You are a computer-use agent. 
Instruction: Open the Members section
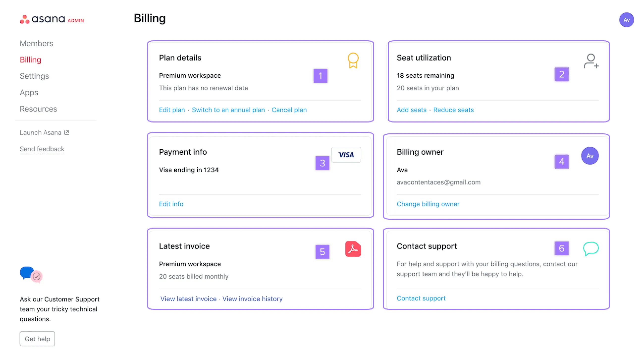tap(36, 43)
